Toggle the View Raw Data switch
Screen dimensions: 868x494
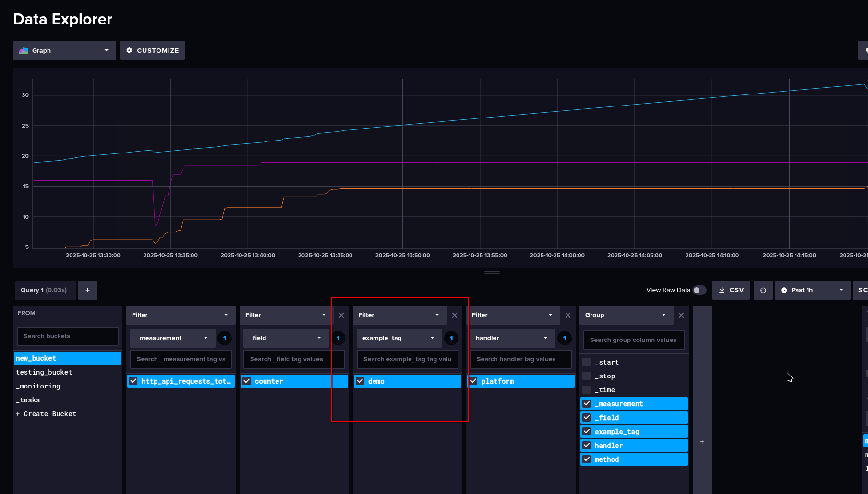tap(699, 290)
